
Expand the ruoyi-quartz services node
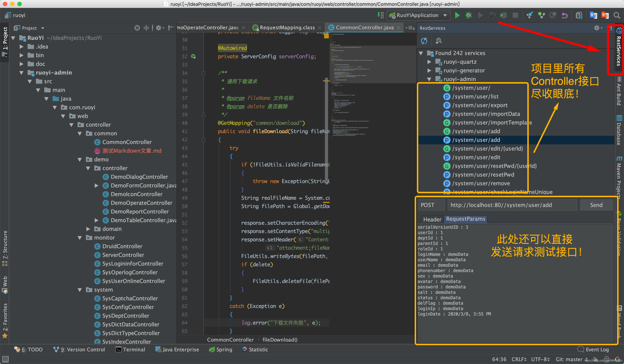coord(429,62)
